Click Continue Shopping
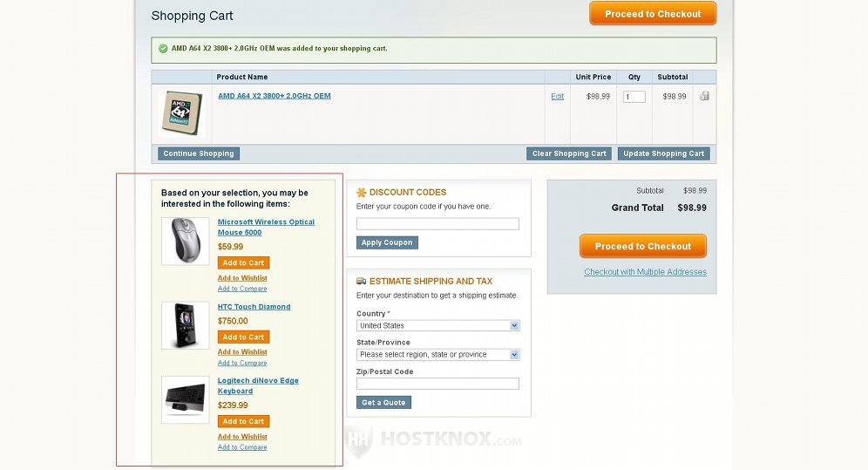868x470 pixels. pos(199,153)
